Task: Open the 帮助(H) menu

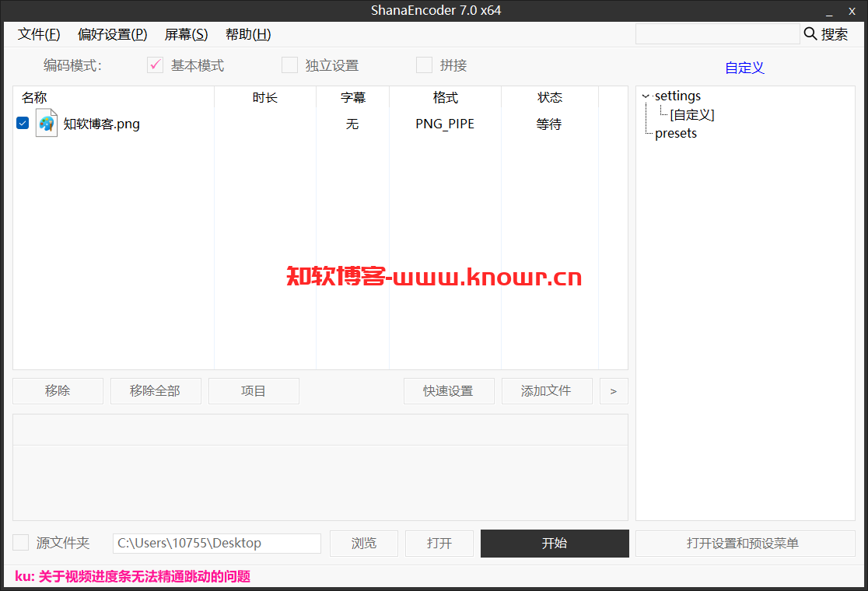Action: click(248, 34)
